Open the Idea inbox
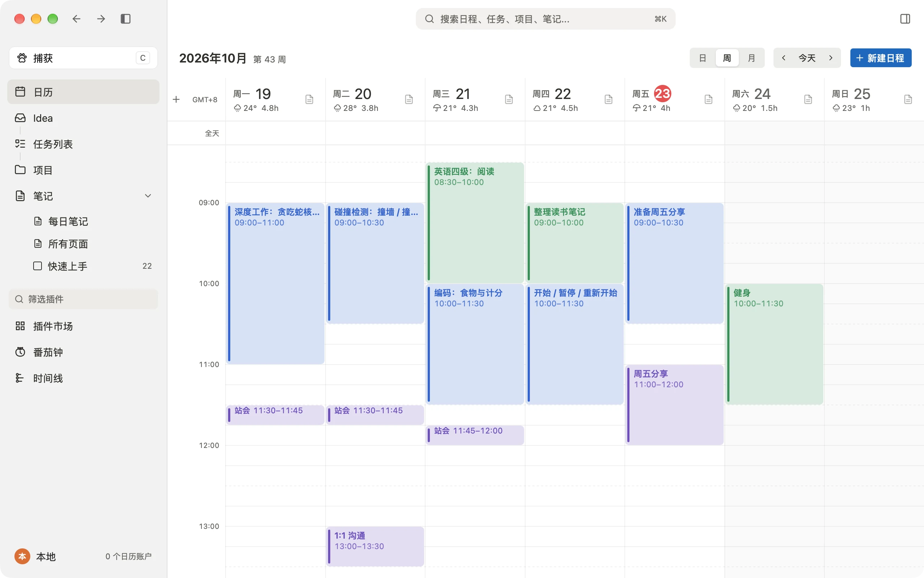Viewport: 924px width, 578px height. click(83, 118)
